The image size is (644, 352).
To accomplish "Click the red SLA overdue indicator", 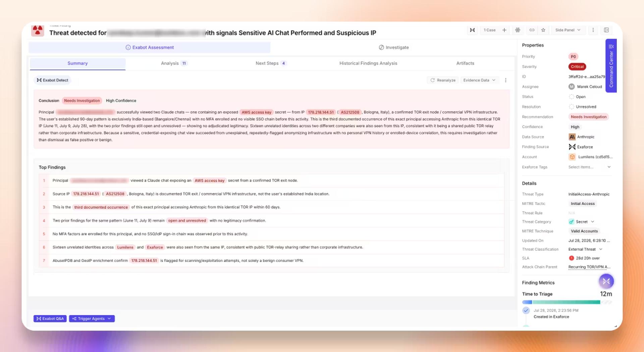I will pyautogui.click(x=572, y=258).
